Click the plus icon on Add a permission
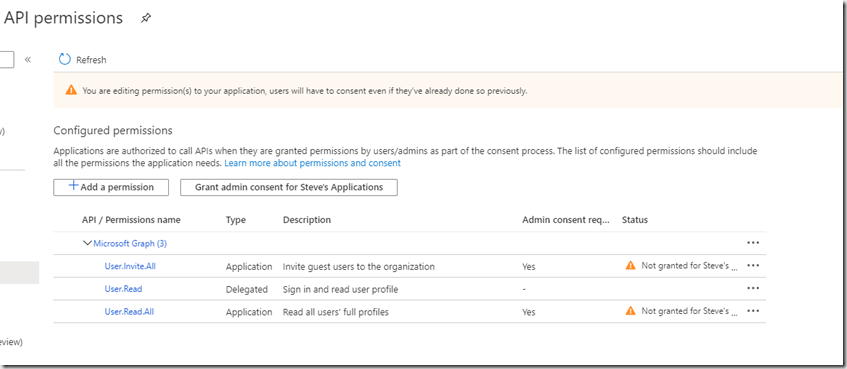This screenshot has width=847, height=369. 74,186
